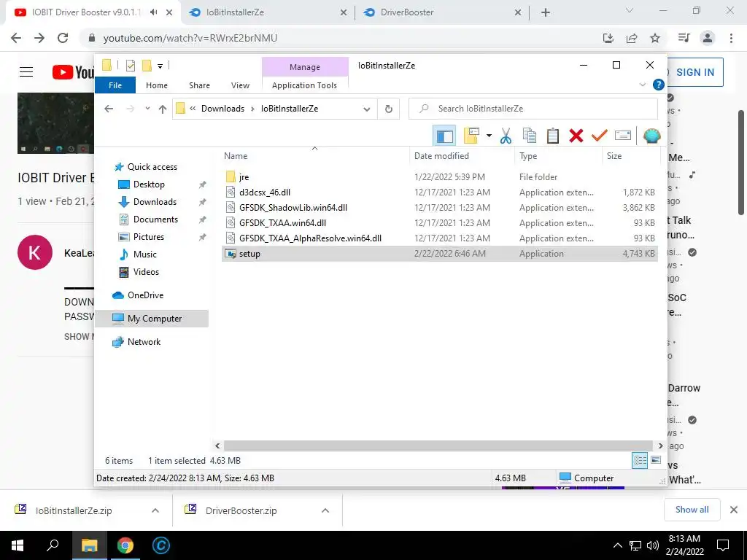The image size is (747, 560).
Task: Click the Paste clipboard icon
Action: 553,136
